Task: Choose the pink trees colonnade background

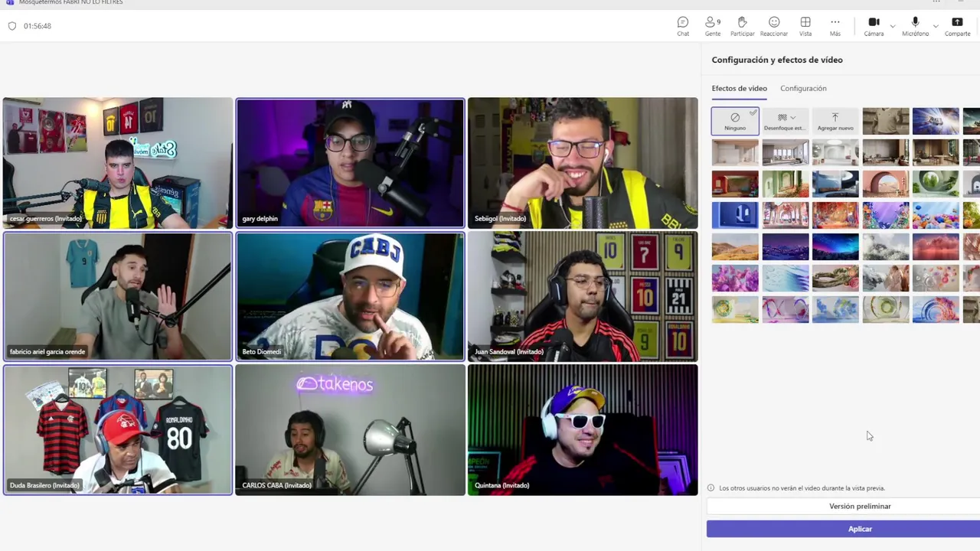Action: [785, 215]
